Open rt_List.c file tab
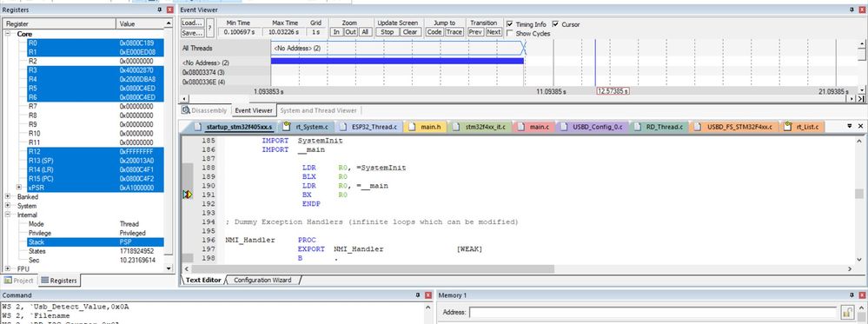This screenshot has height=324, width=868. [802, 127]
